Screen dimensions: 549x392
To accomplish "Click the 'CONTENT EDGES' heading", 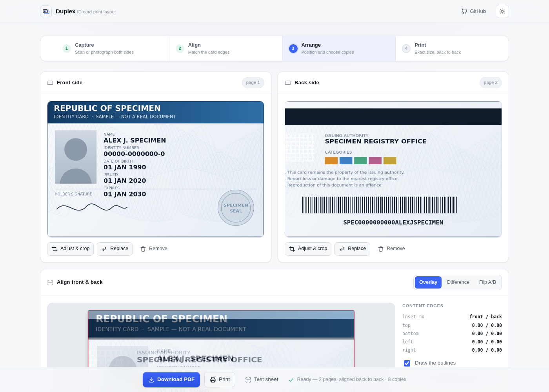I will tap(423, 306).
